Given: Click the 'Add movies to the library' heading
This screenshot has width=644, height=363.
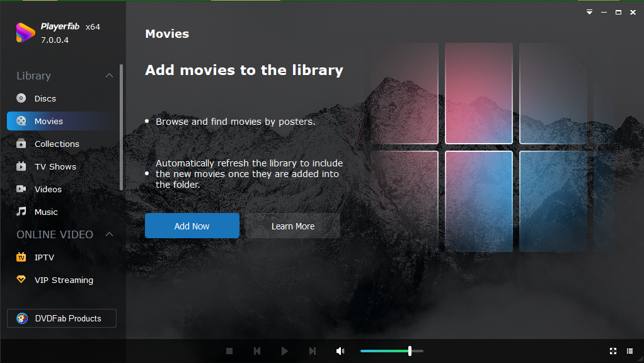Looking at the screenshot, I should [x=244, y=70].
